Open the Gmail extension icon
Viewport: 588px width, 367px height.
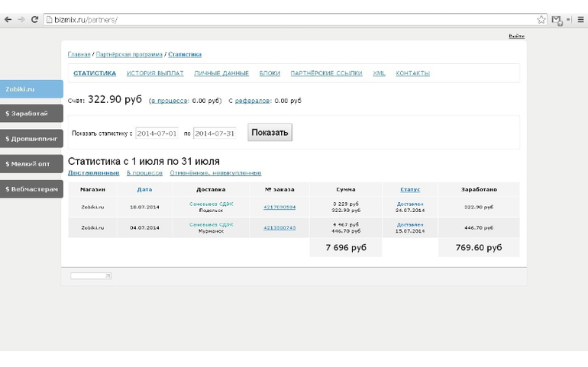[557, 20]
